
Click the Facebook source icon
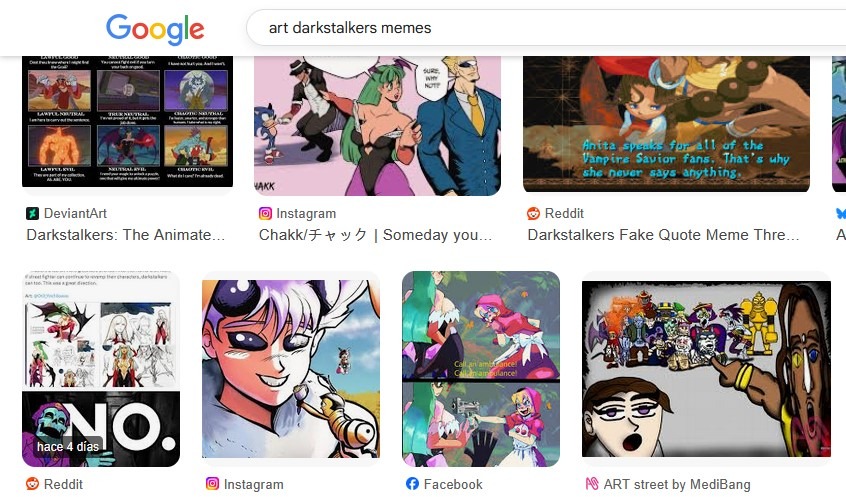click(x=412, y=484)
